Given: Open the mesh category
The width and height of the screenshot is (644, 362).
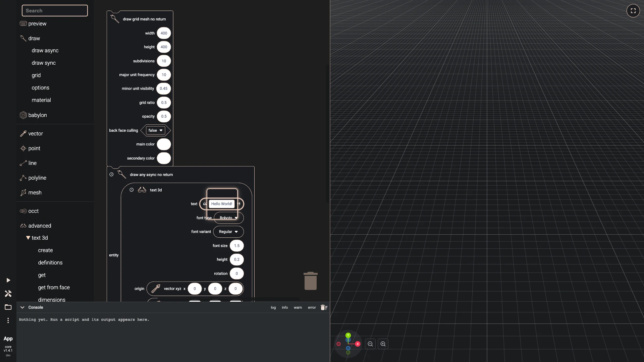Looking at the screenshot, I should 35,192.
